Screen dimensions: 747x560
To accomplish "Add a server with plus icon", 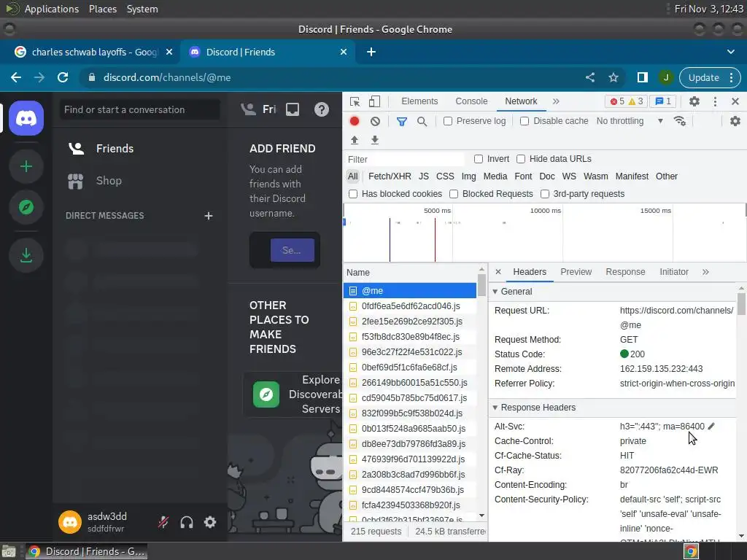I will (26, 166).
